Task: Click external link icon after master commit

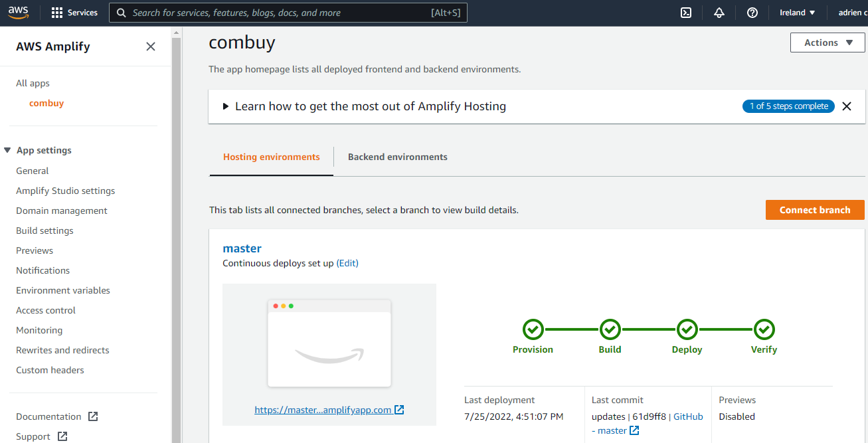Action: (634, 430)
